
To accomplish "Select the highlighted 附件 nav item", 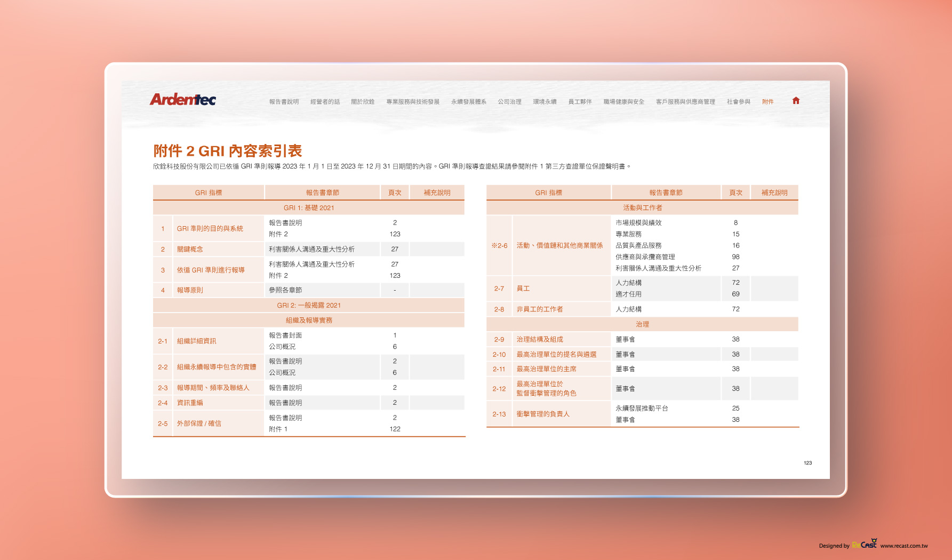I will 768,102.
